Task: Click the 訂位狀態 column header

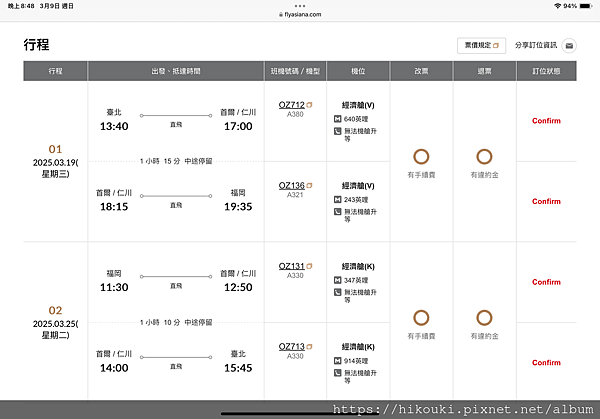Action: (x=546, y=71)
